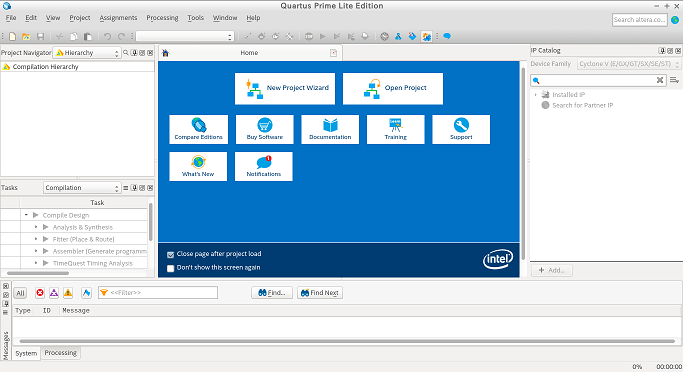The width and height of the screenshot is (683, 372).
Task: Open the empty project selector dropdown in toolbar
Action: click(185, 37)
